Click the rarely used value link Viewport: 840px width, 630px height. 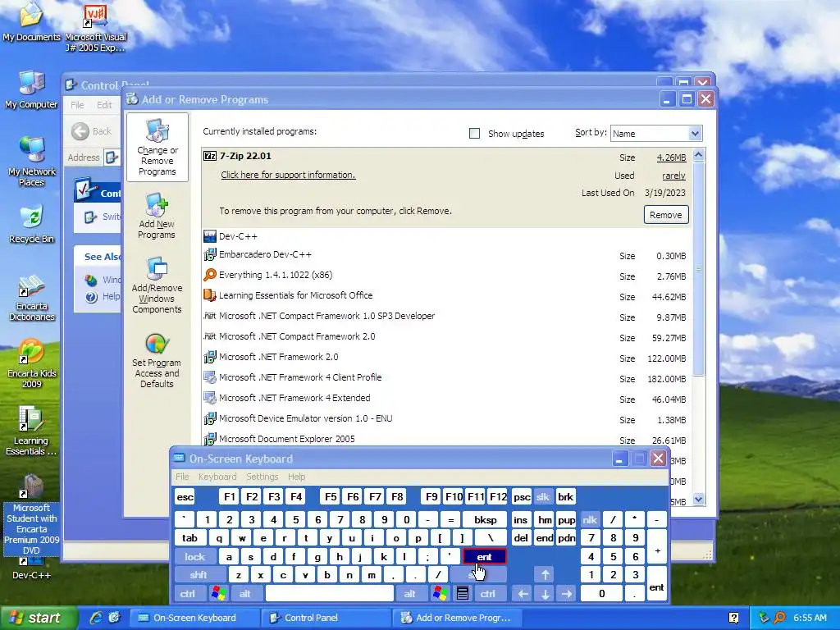673,176
